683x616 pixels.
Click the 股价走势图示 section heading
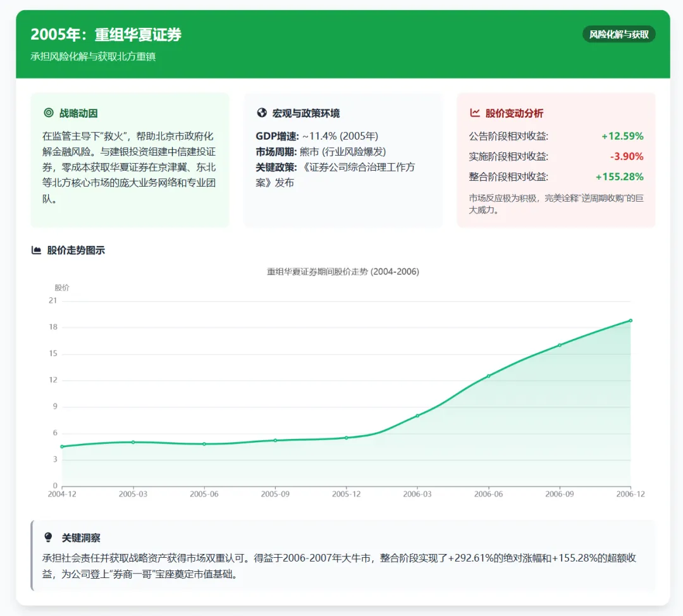(76, 250)
